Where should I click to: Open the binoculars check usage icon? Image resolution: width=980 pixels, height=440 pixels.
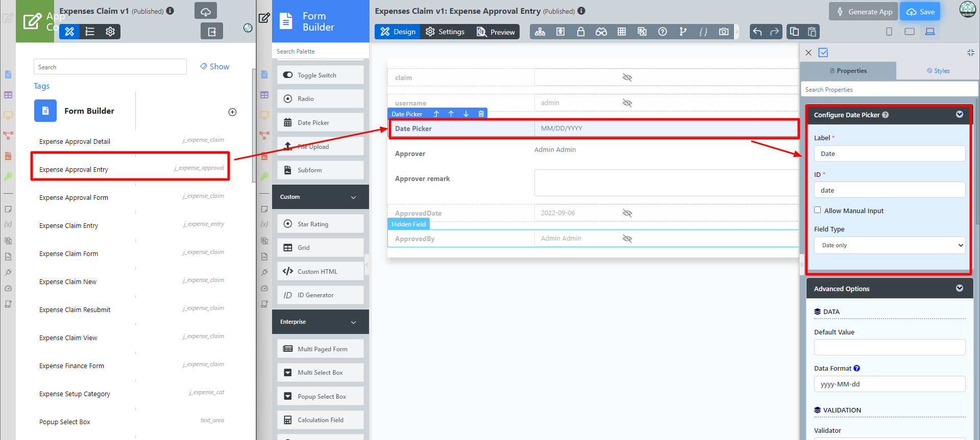[601, 32]
